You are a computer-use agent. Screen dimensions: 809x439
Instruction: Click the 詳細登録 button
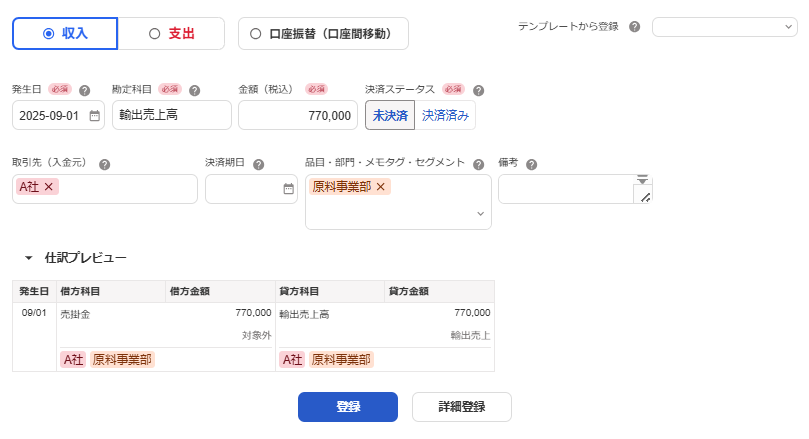coord(462,407)
